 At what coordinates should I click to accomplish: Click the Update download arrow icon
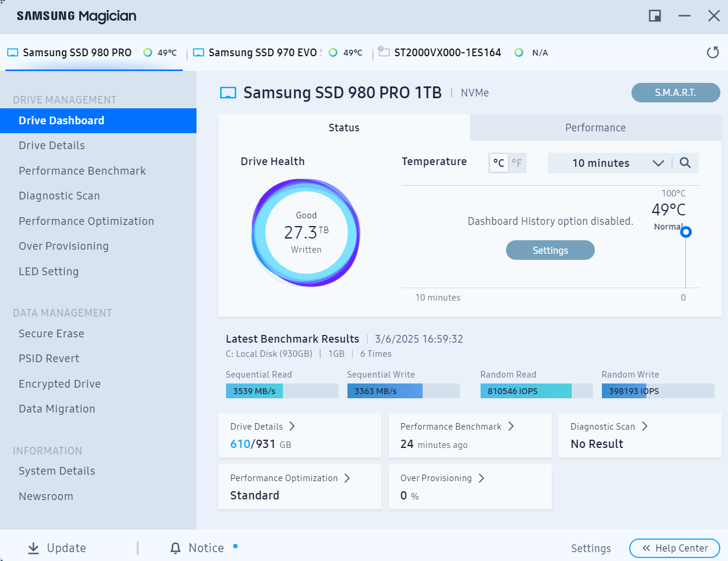pyautogui.click(x=34, y=548)
